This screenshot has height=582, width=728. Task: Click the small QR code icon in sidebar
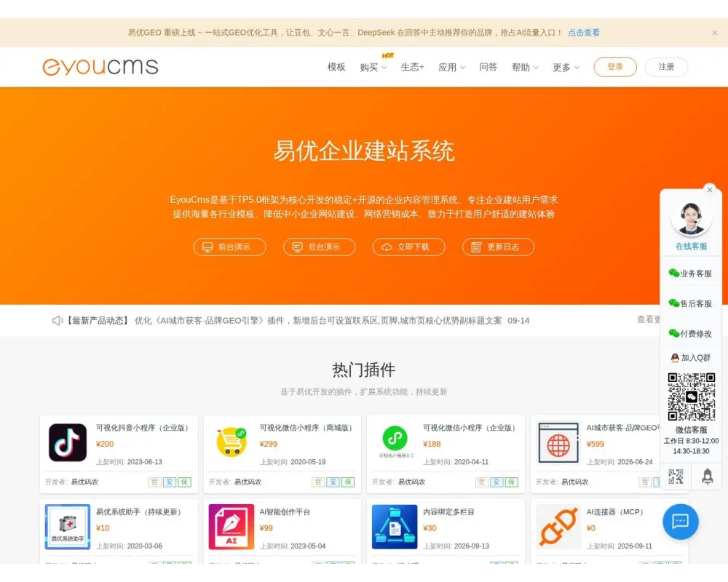[676, 477]
